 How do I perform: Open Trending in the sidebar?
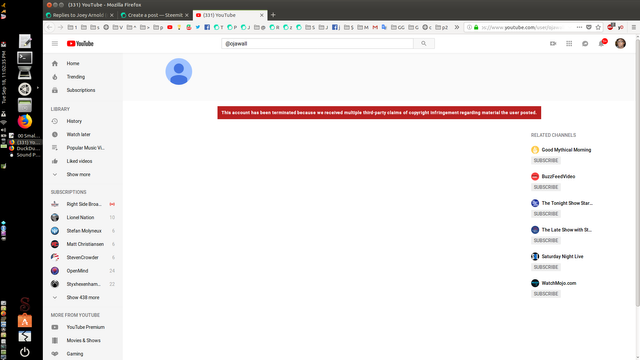click(83, 77)
